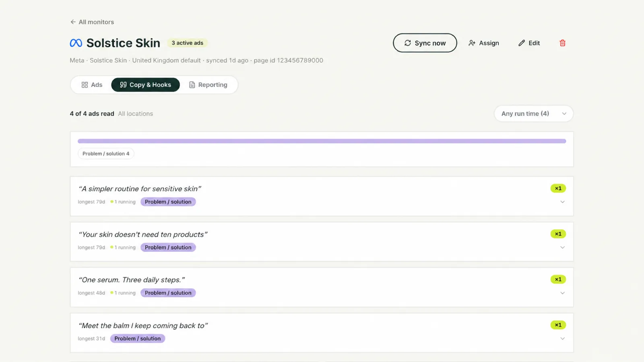Screen dimensions: 644x362
Task: Click Edit with the pencil icon
Action: [529, 43]
